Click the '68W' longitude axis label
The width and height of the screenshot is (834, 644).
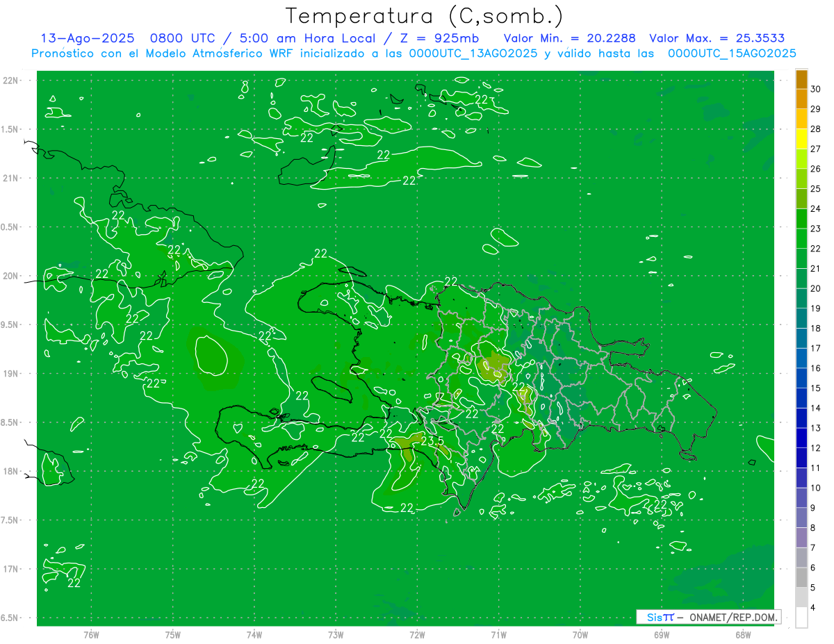point(743,634)
